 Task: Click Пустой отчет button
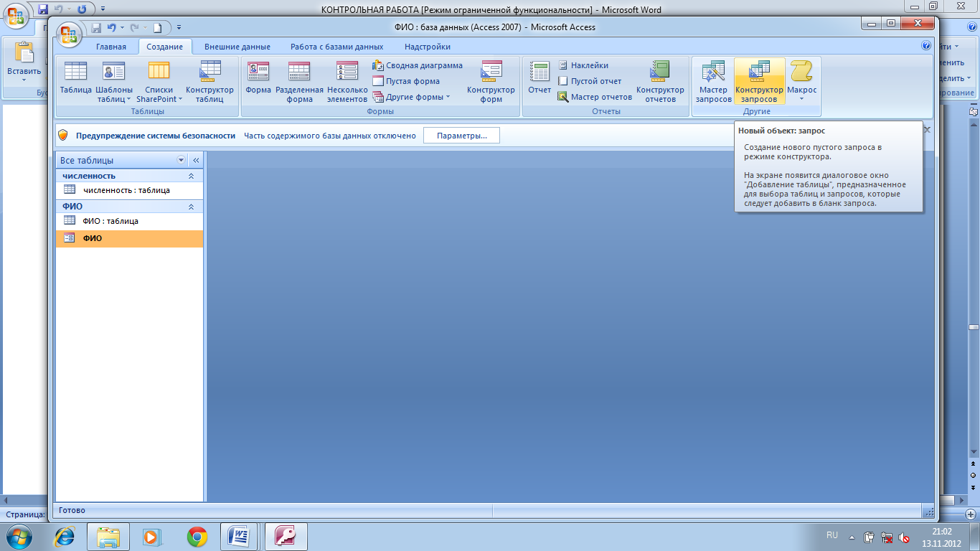pos(589,81)
